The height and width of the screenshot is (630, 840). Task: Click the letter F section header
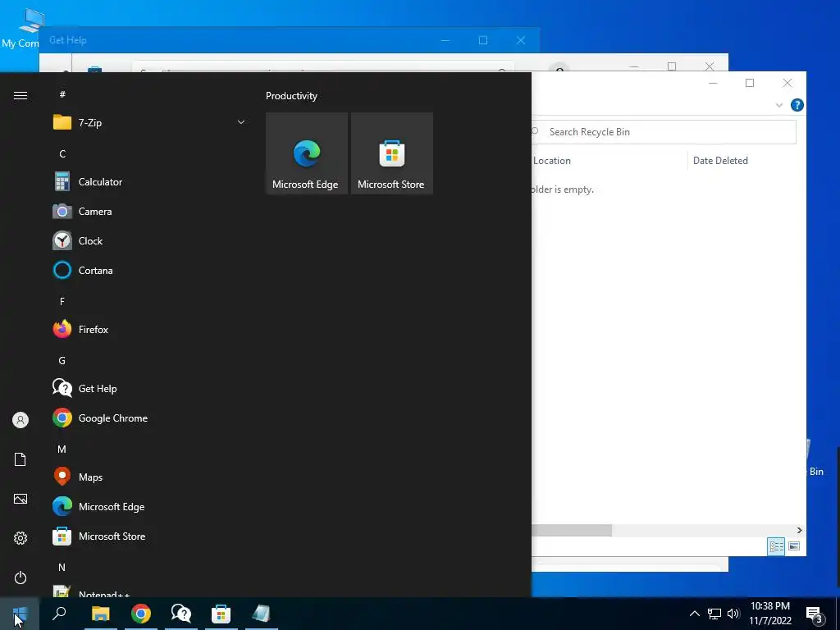click(62, 301)
